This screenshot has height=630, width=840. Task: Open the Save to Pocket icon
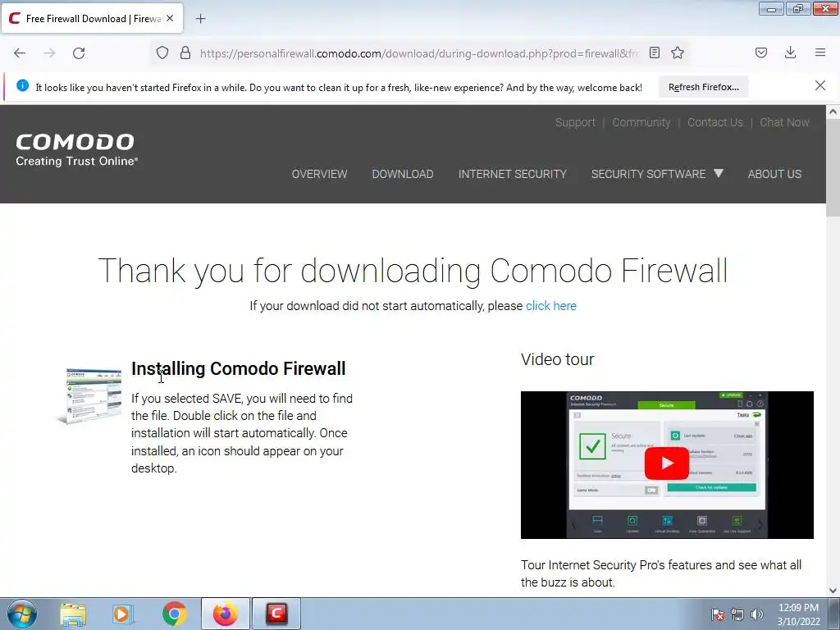pos(760,52)
